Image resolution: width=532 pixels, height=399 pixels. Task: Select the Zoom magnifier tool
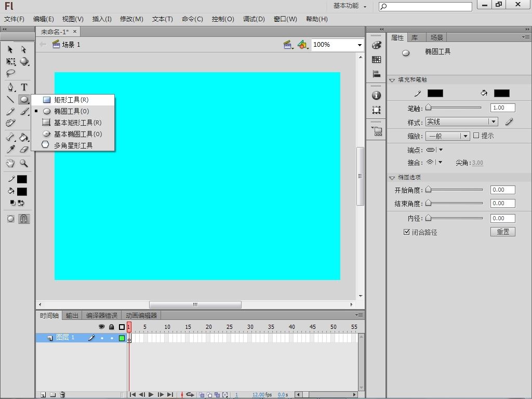coord(24,163)
